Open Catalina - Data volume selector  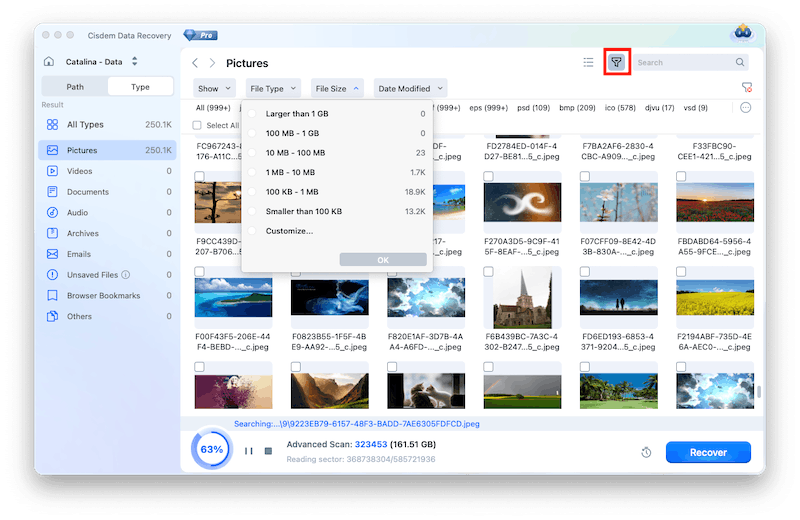coord(102,62)
